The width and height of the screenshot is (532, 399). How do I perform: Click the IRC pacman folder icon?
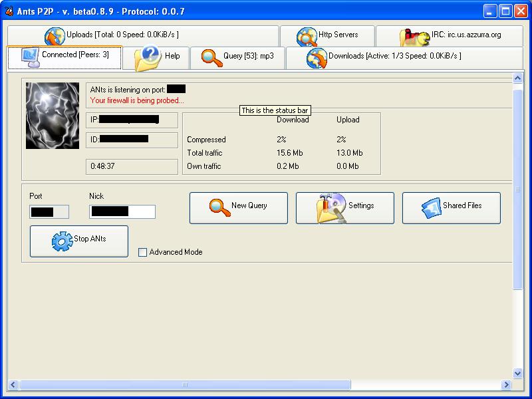414,37
